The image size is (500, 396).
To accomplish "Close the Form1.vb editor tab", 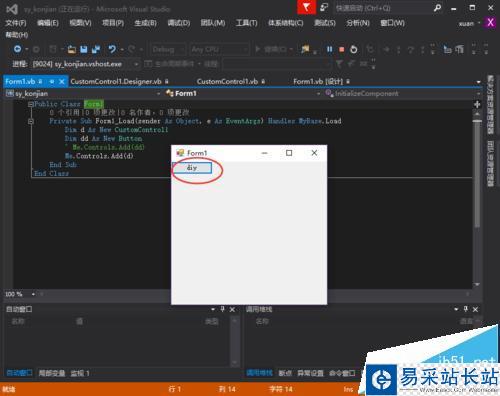I will click(62, 81).
